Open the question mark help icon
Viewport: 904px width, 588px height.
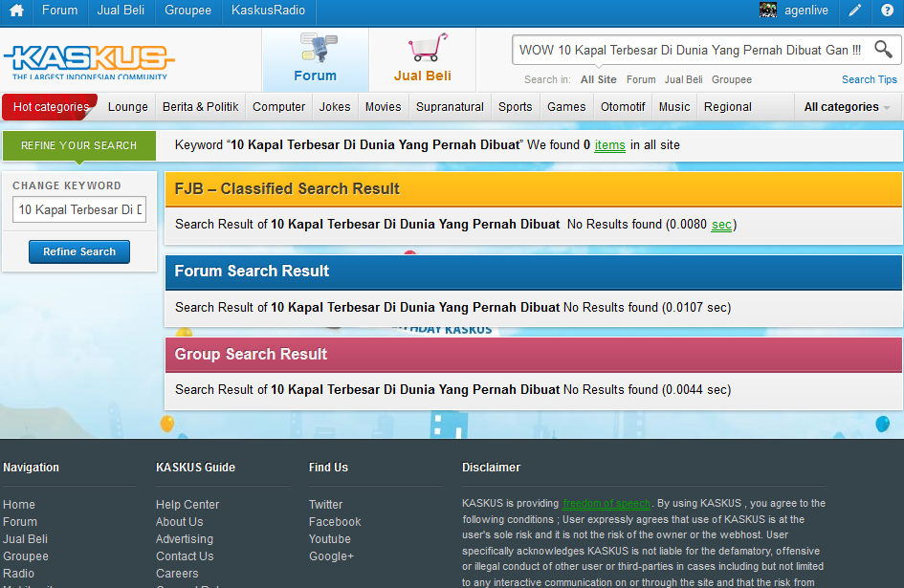pos(888,11)
